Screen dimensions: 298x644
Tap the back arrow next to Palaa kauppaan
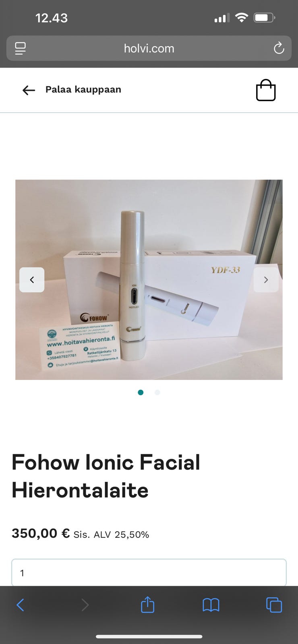29,90
